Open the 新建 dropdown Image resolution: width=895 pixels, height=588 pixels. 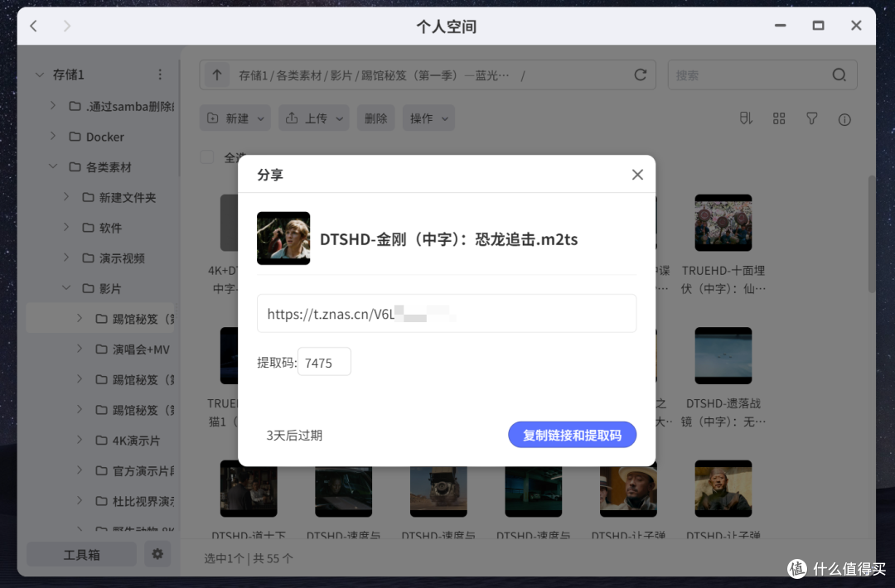pyautogui.click(x=235, y=118)
